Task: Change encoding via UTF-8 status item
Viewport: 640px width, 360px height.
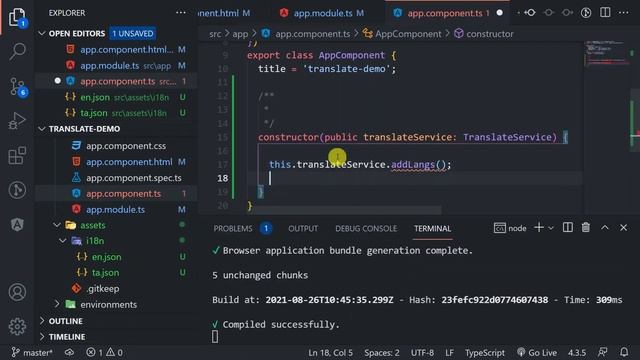Action: [422, 352]
